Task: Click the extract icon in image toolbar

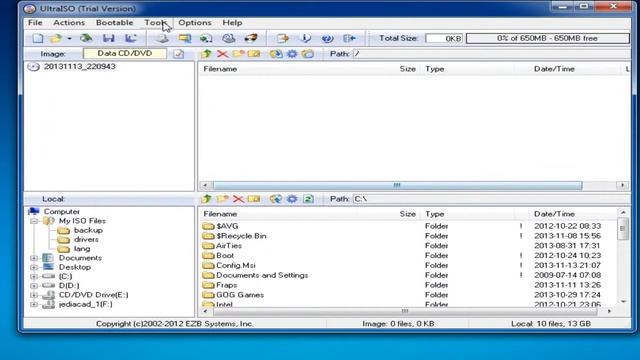Action: coord(276,54)
